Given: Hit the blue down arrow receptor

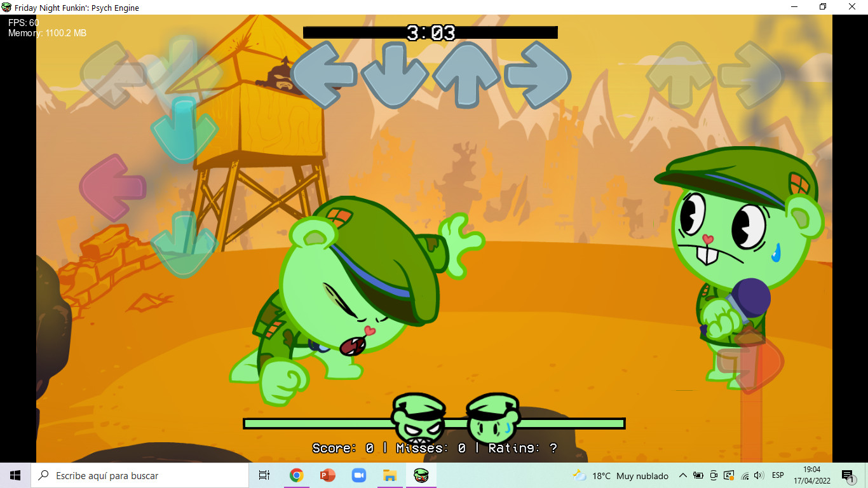Looking at the screenshot, I should pos(394,75).
